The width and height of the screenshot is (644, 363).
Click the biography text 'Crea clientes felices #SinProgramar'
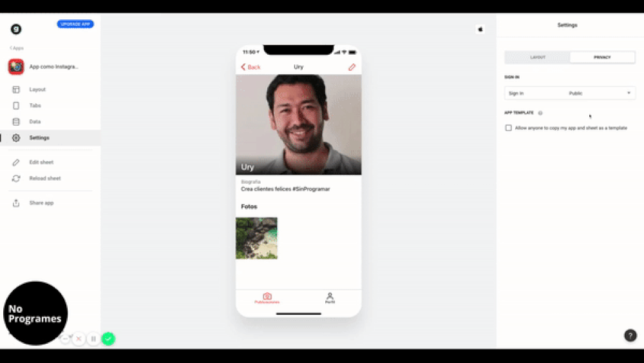coord(285,189)
